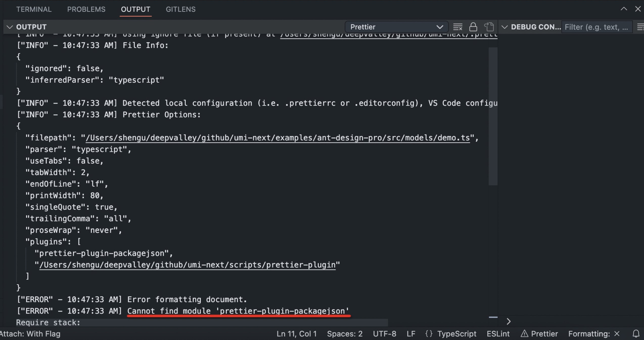Click the "singleQuote": true line
The image size is (644, 340).
[71, 207]
